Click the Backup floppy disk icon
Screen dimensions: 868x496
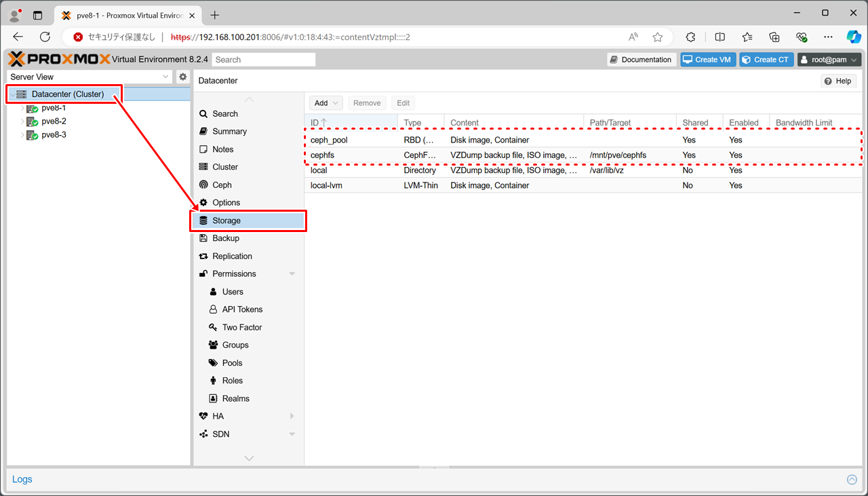pyautogui.click(x=203, y=238)
